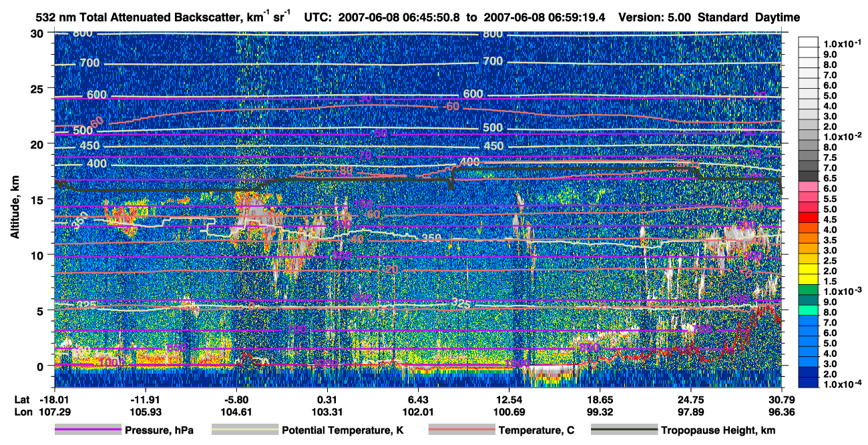Viewport: 868px width, 445px height.
Task: Click the colorbar label '3.5'
Action: (830, 240)
